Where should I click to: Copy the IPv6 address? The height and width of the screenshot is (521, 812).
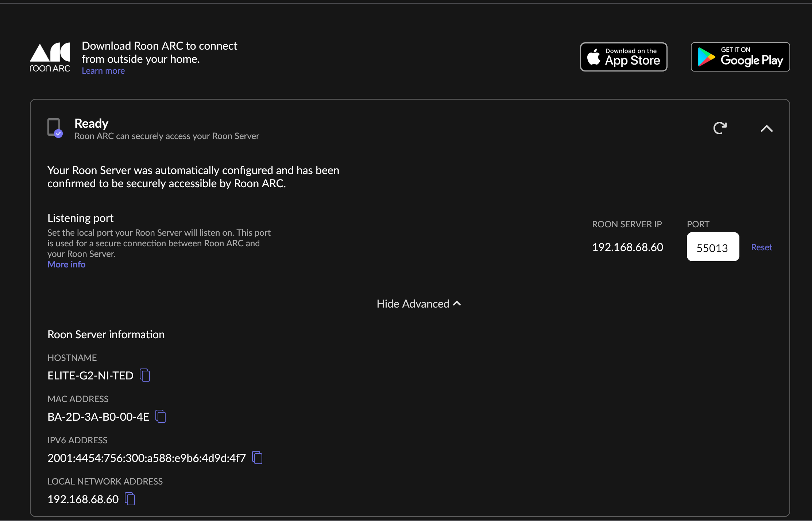tap(258, 458)
